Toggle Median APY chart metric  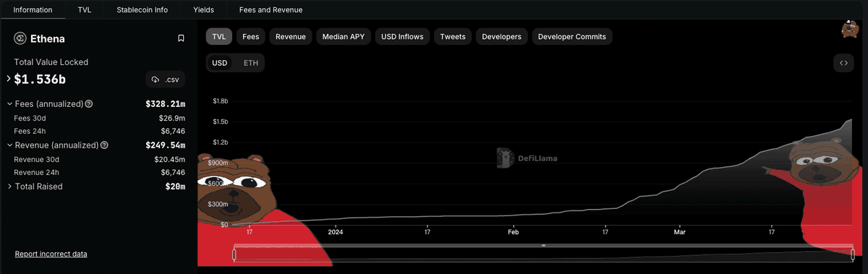tap(343, 36)
